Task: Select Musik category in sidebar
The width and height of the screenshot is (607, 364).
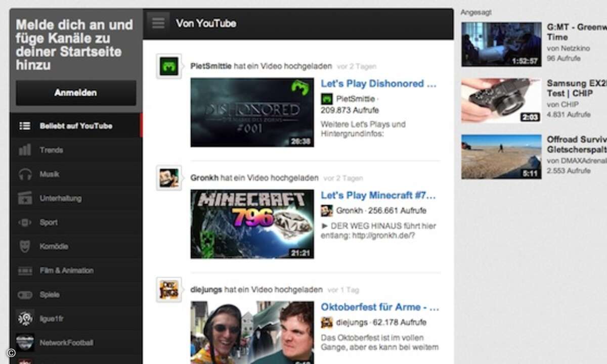Action: tap(76, 174)
